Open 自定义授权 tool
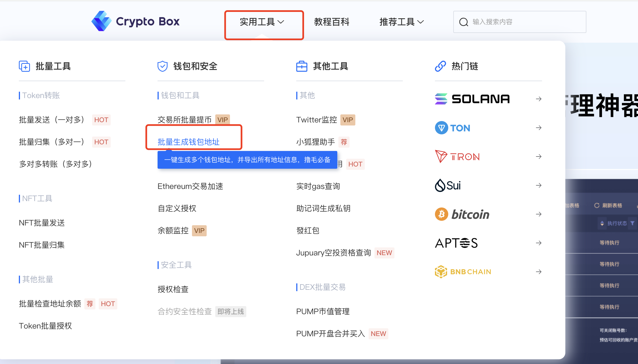Viewport: 638px width, 364px height. 177,208
